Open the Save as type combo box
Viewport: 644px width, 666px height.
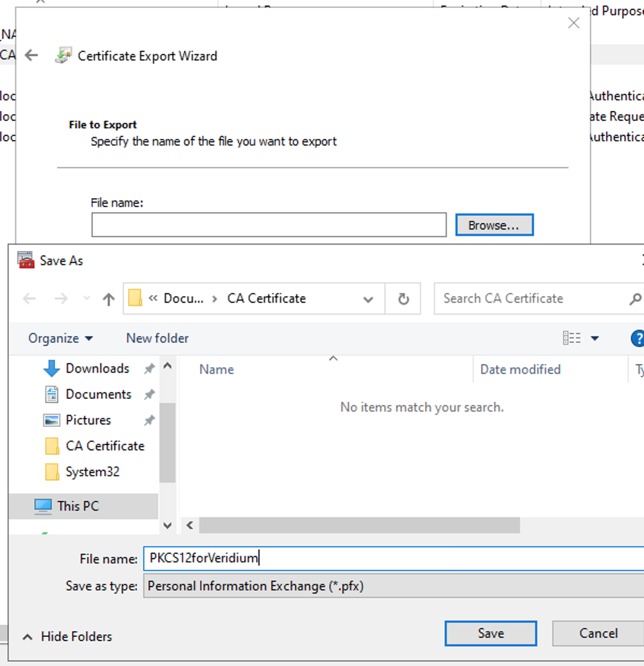(393, 586)
